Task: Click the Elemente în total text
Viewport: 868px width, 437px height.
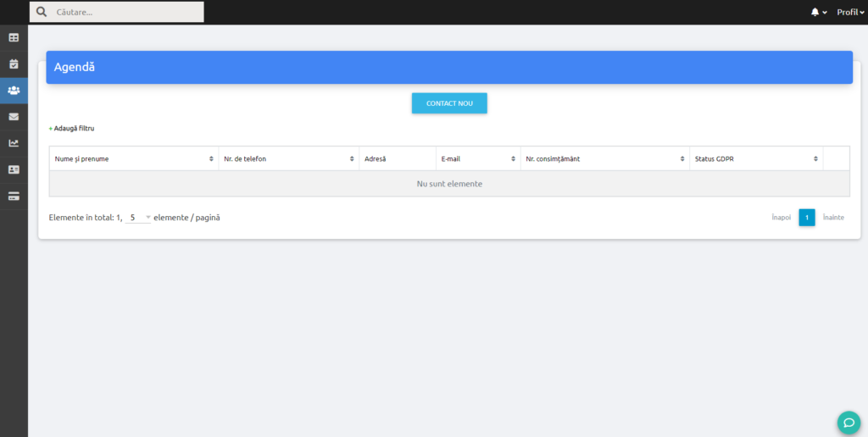Action: 86,218
